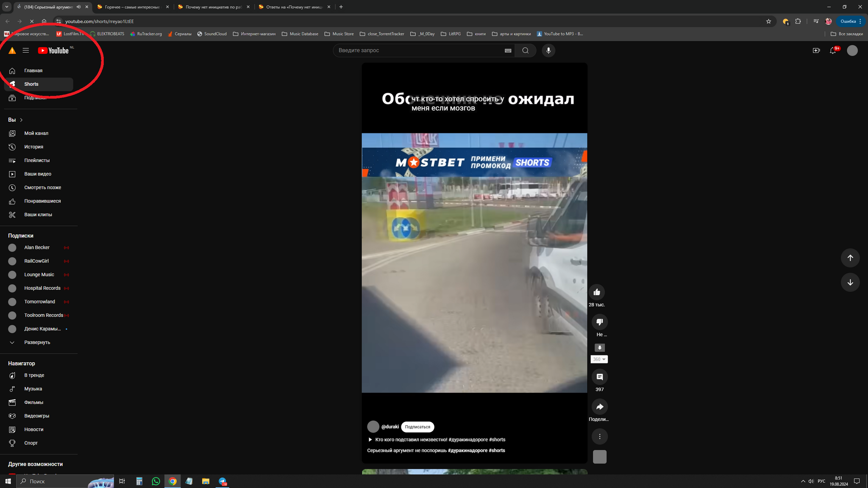868x488 pixels.
Task: Open История in the sidebar
Action: coord(33,147)
